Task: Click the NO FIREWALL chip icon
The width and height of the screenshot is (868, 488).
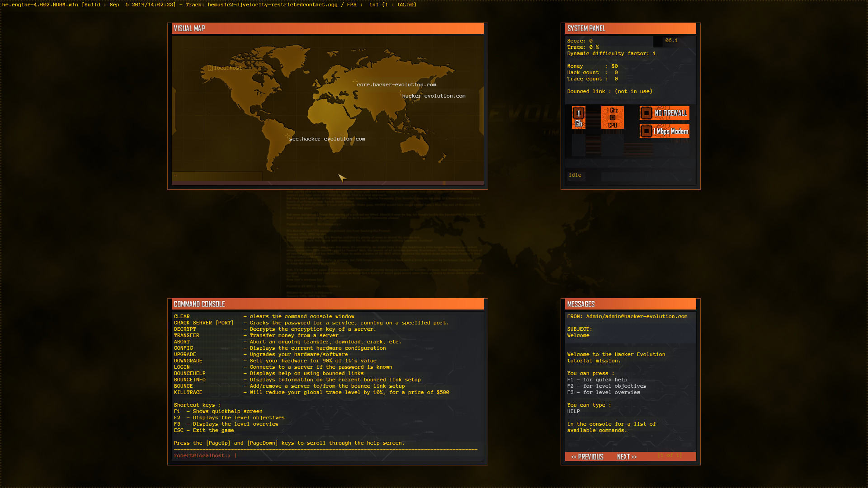Action: click(x=664, y=113)
